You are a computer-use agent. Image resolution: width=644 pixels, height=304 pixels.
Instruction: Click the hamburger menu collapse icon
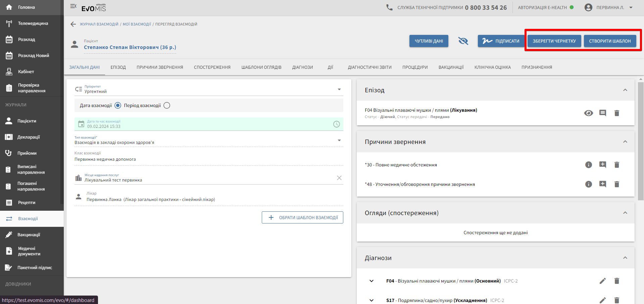coord(73,6)
